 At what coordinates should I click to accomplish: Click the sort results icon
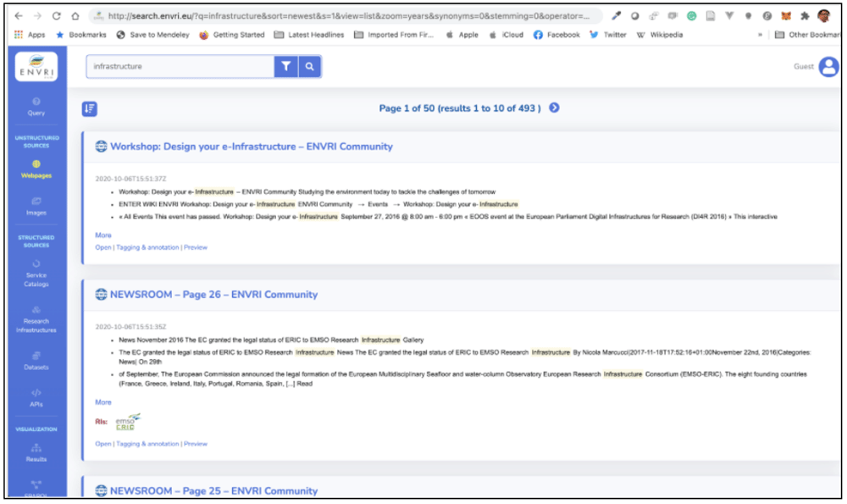click(x=90, y=108)
